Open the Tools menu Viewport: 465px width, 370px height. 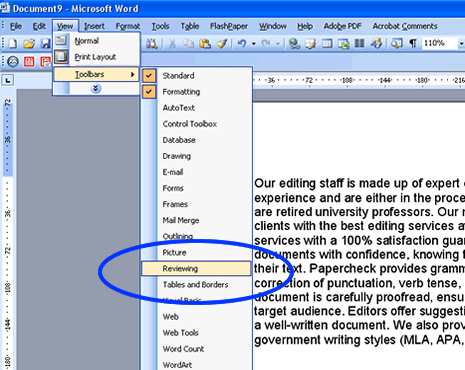161,26
